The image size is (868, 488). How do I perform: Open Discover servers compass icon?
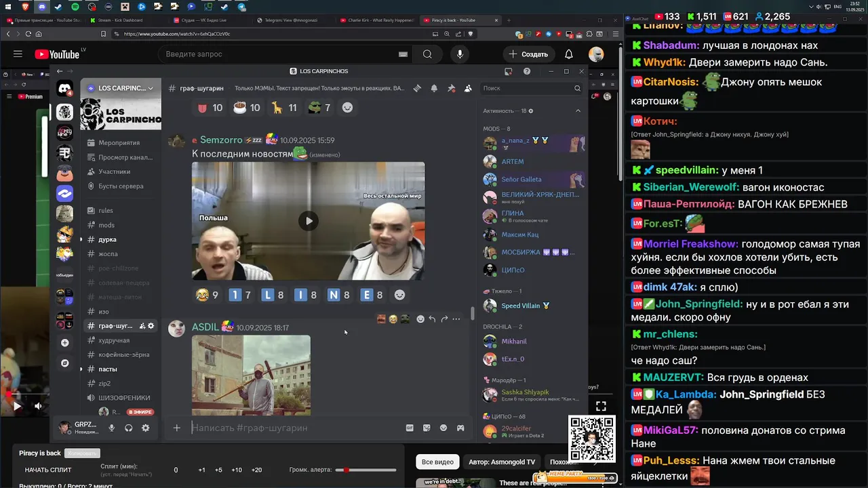[x=64, y=363]
